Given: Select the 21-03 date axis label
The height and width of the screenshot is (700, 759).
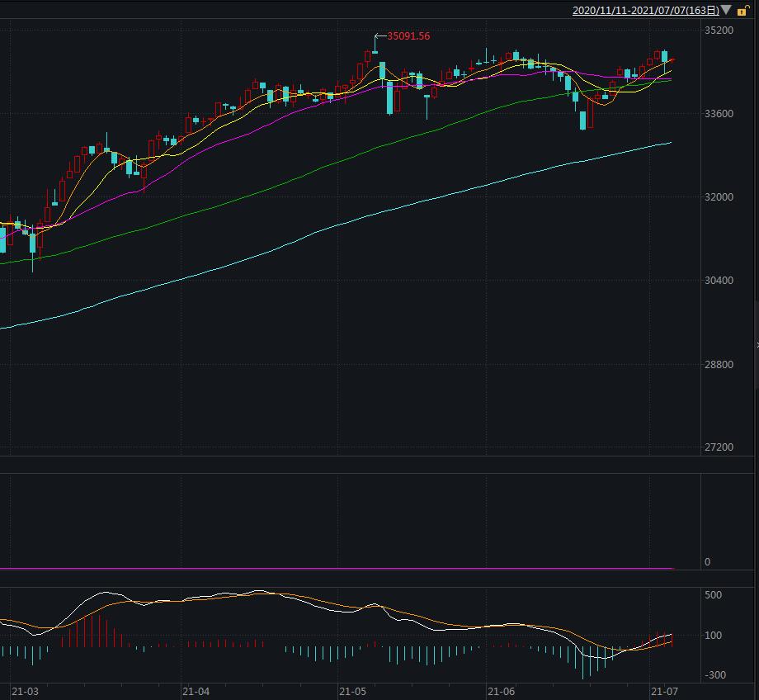Looking at the screenshot, I should pyautogui.click(x=25, y=691).
